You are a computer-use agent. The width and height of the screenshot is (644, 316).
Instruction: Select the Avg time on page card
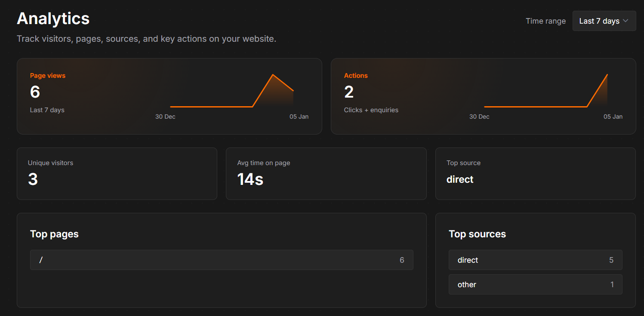coord(326,174)
